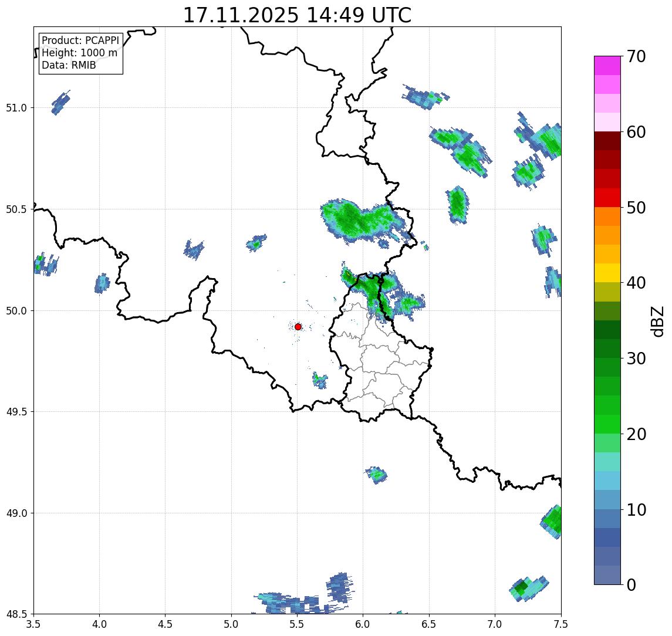Image resolution: width=672 pixels, height=636 pixels.
Task: Click latitude axis label 50.5
Action: 16,209
